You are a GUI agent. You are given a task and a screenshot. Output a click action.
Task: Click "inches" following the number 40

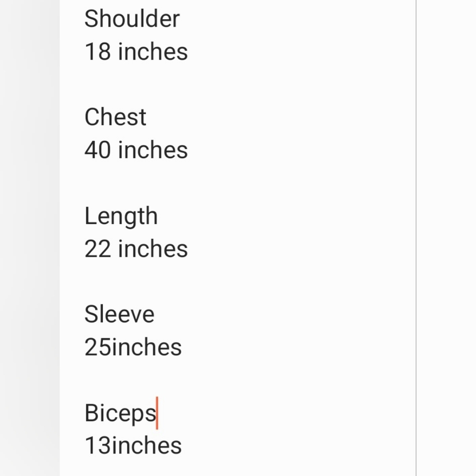pos(153,150)
